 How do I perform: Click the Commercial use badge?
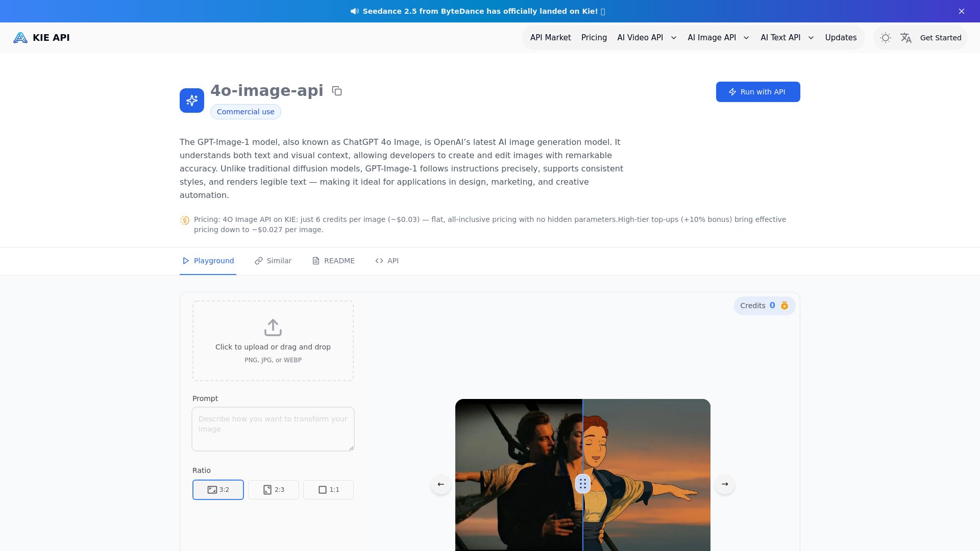click(246, 112)
